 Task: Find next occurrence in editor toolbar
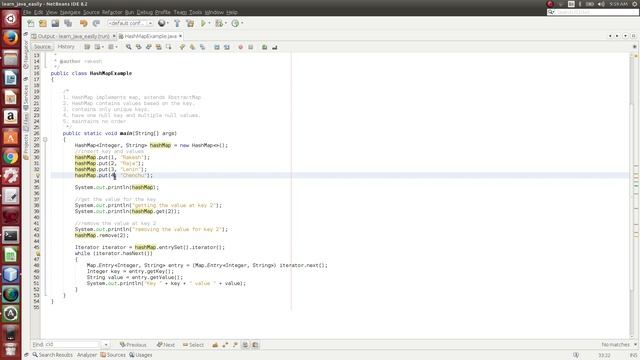click(x=149, y=47)
